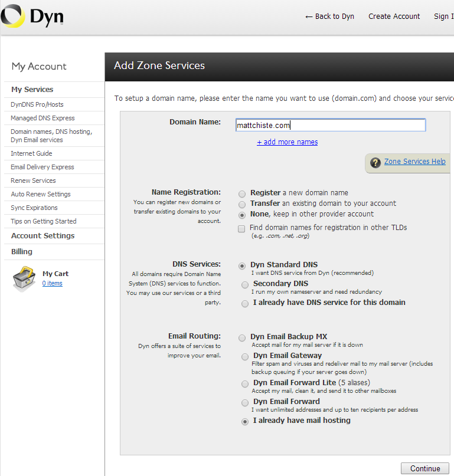The image size is (454, 476).
Task: Click Sign In in header
Action: [x=443, y=17]
